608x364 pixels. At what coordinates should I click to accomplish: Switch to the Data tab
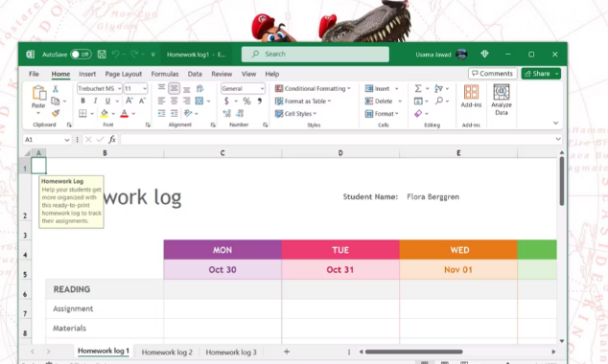(195, 74)
